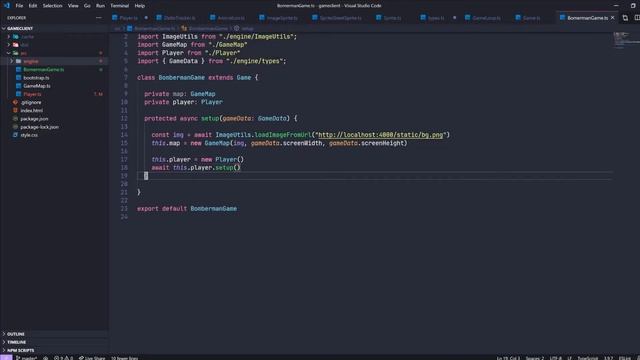
Task: Expand the NPM SCRIPTS panel
Action: (x=20, y=350)
